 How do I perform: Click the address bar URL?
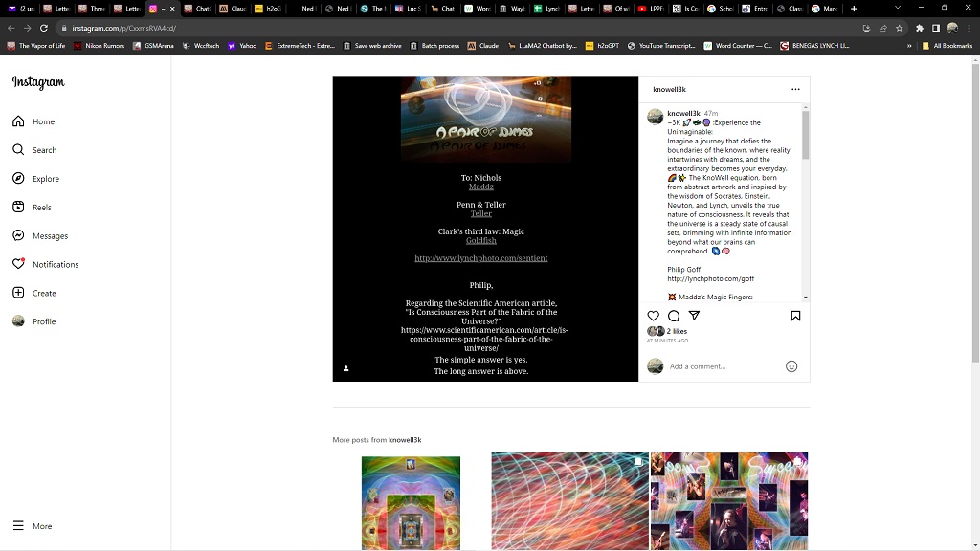(x=123, y=28)
